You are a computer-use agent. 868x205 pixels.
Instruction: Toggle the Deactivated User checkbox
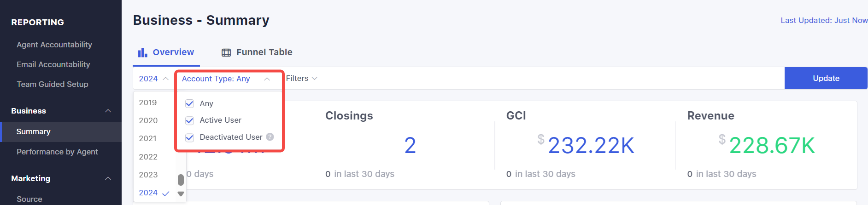(x=189, y=137)
